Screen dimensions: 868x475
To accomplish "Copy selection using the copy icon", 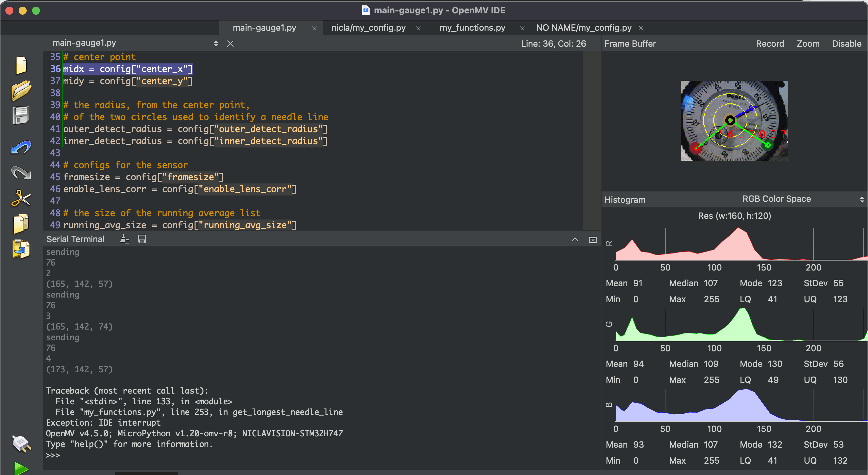I will pos(21,223).
